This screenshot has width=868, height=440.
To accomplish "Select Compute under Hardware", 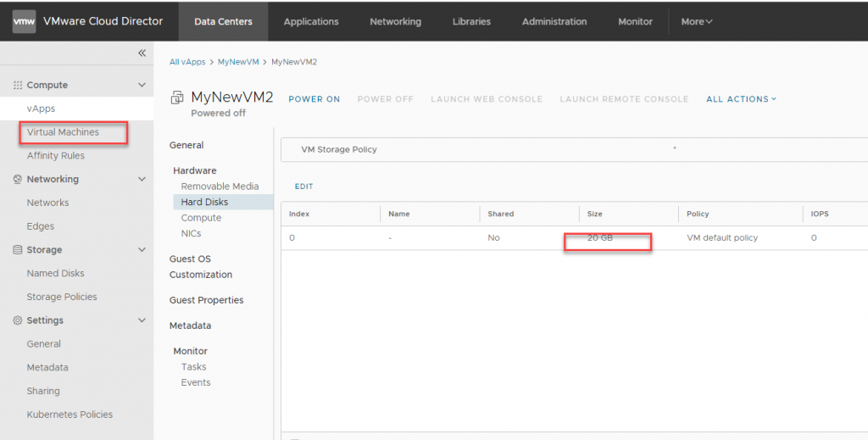I will click(x=201, y=218).
